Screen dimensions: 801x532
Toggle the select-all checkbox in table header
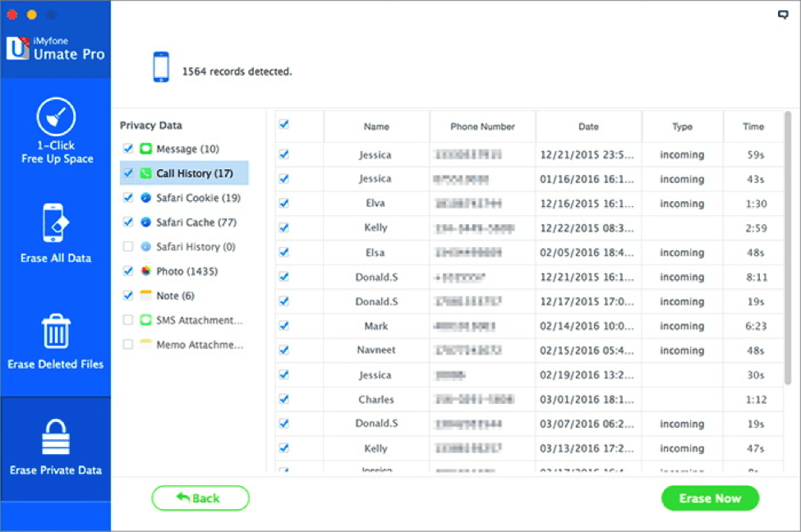click(284, 125)
